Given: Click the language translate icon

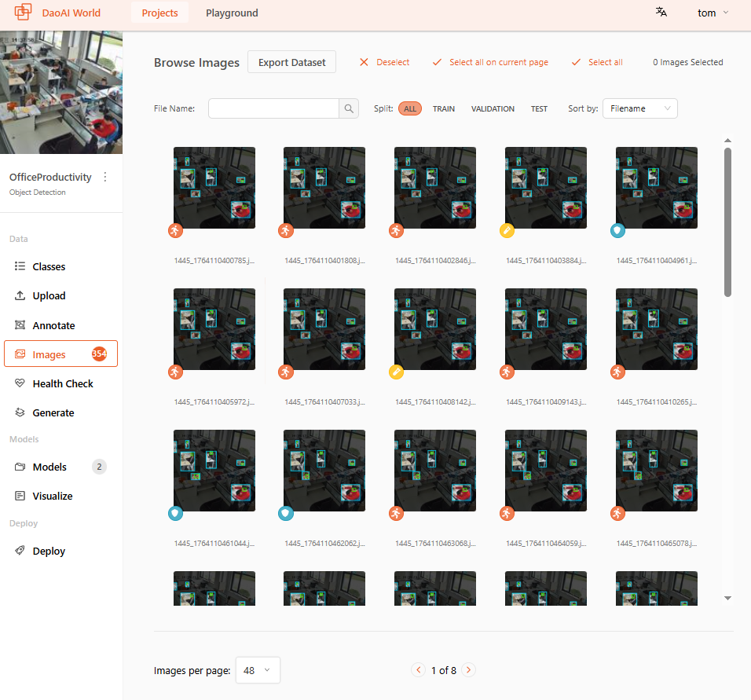Looking at the screenshot, I should click(x=661, y=13).
